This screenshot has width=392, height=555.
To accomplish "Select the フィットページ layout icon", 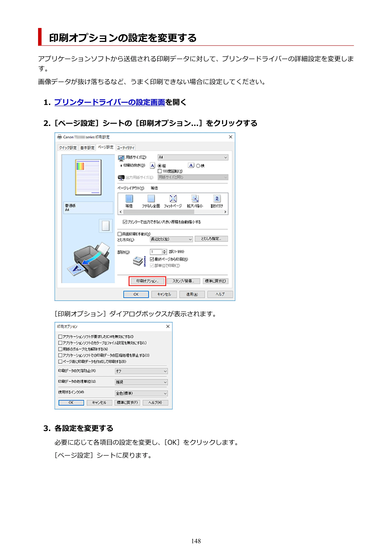I will [x=173, y=199].
